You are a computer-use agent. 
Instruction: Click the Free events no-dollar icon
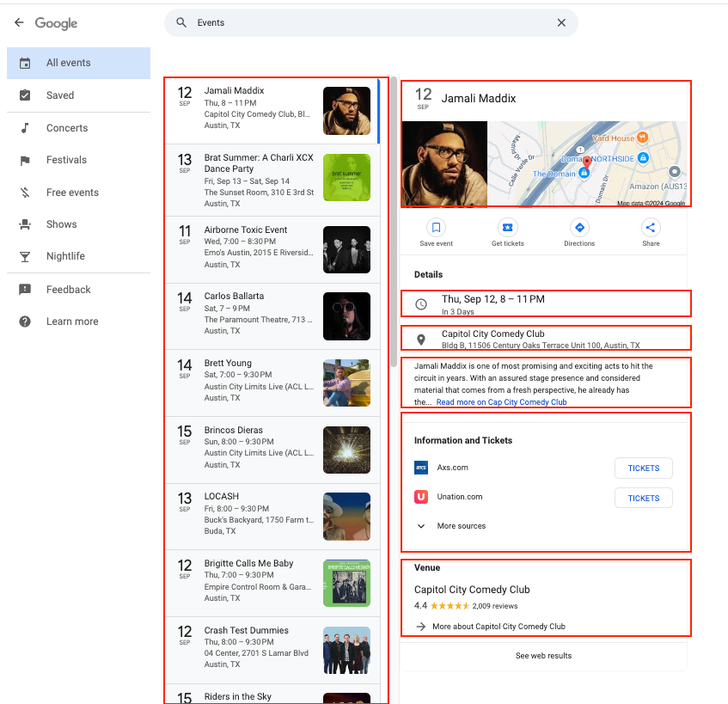[x=25, y=193]
